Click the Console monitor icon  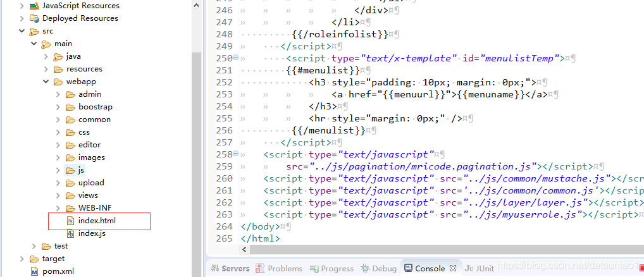408,268
